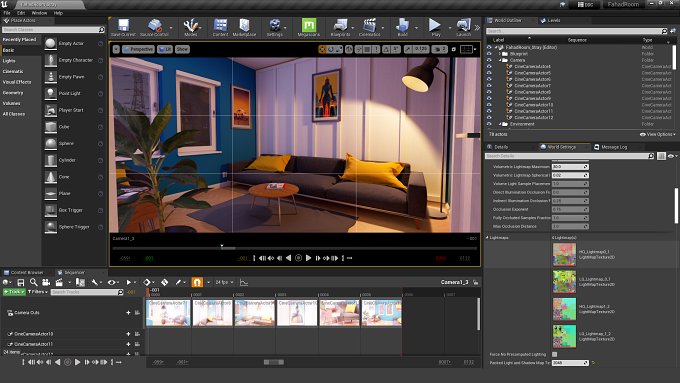Click viewport play forward button
Image resolution: width=680 pixels, height=383 pixels.
coord(308,258)
